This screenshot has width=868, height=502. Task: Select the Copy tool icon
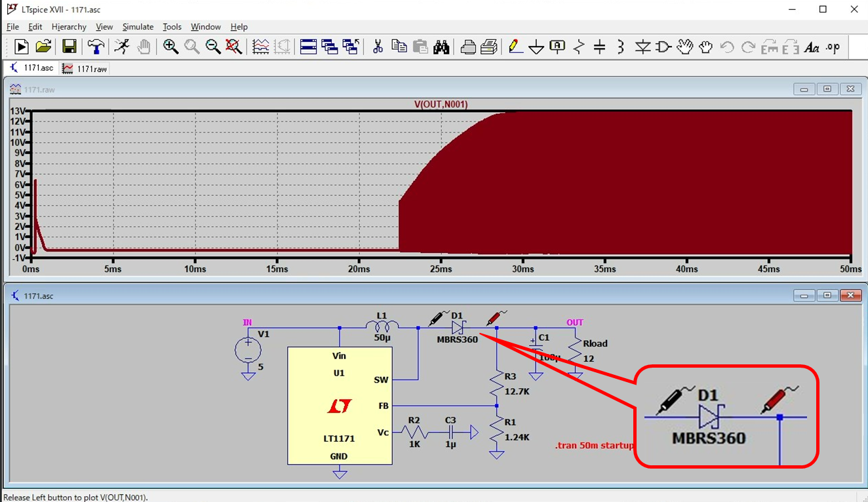(399, 47)
